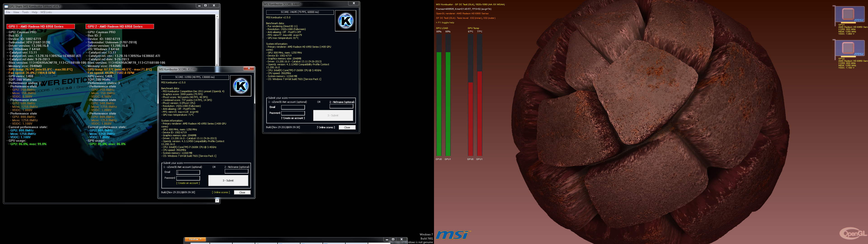Screen dimensions: 868x244
Task: Click 'SCORE: X4695 (79 FPS, 60000 ms)' box
Action: click(300, 12)
